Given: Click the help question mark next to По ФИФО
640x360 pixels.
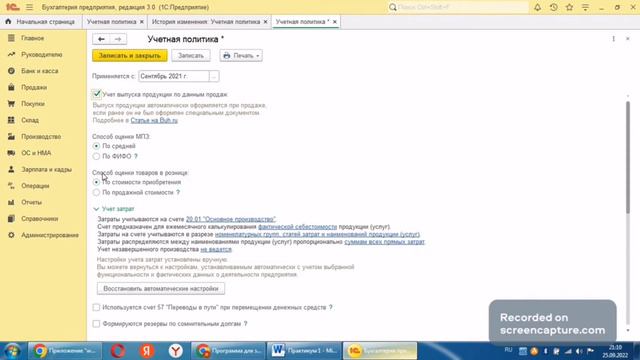Looking at the screenshot, I should coord(136,156).
